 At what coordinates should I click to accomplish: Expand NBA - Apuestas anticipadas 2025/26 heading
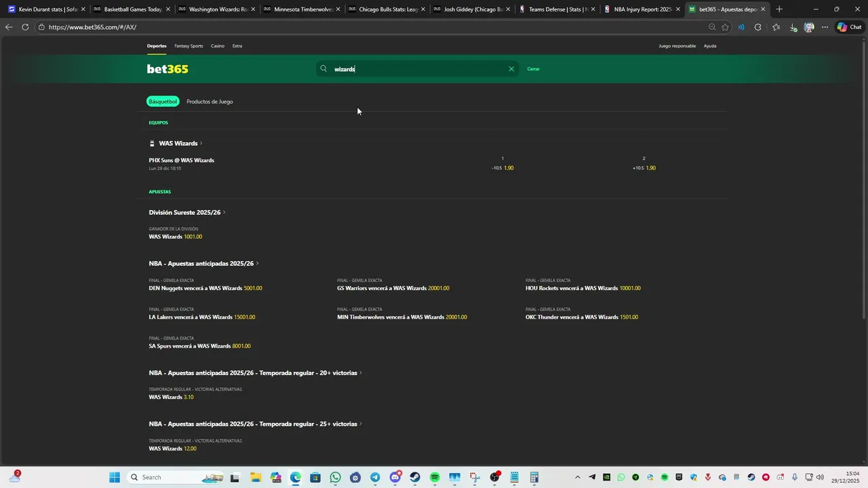click(x=203, y=264)
